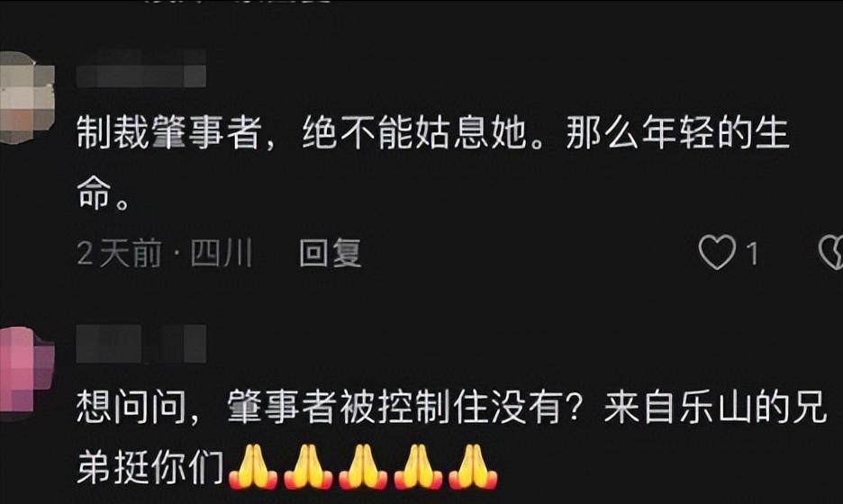Click the 2天前 timestamp
The height and width of the screenshot is (504, 843).
[119, 253]
